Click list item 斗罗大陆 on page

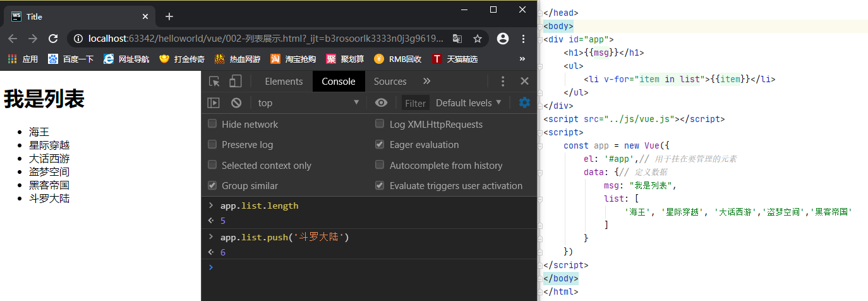(49, 198)
